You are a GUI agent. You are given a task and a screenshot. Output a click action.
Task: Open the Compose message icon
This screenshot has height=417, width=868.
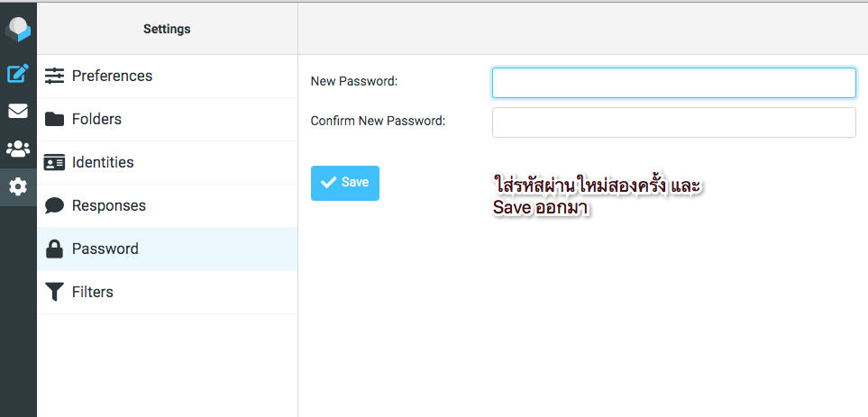pos(18,74)
